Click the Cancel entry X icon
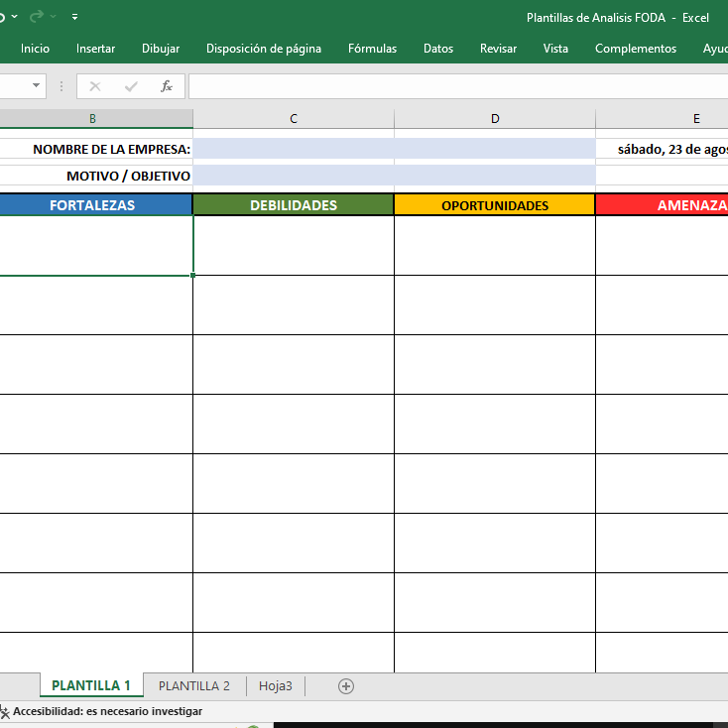The width and height of the screenshot is (728, 728). click(x=95, y=86)
